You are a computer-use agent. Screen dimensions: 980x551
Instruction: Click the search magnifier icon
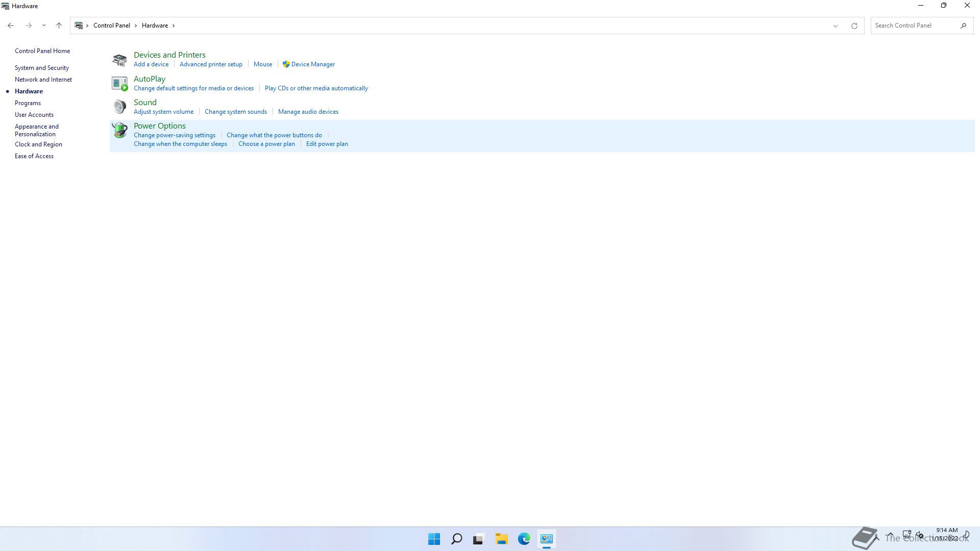tap(963, 26)
